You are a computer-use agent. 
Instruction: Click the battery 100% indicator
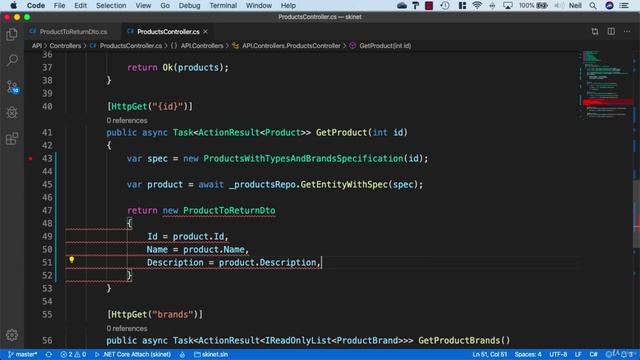coord(533,5)
